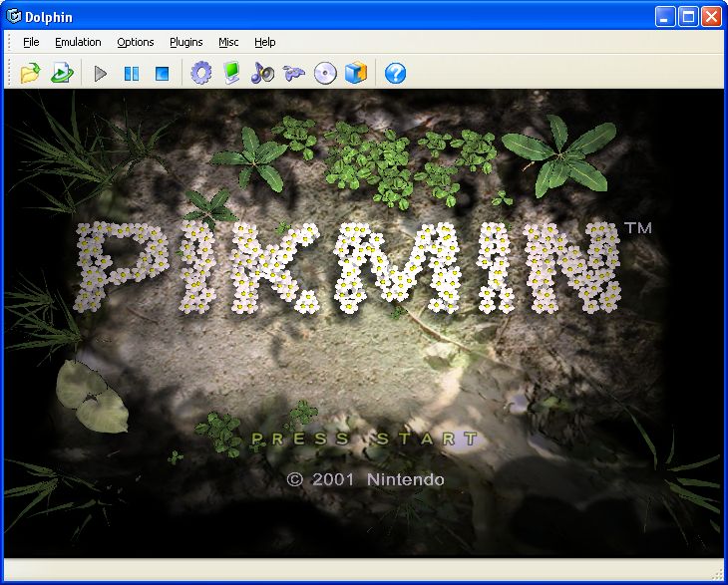728x585 pixels.
Task: Click the refresh game list icon
Action: pos(62,73)
